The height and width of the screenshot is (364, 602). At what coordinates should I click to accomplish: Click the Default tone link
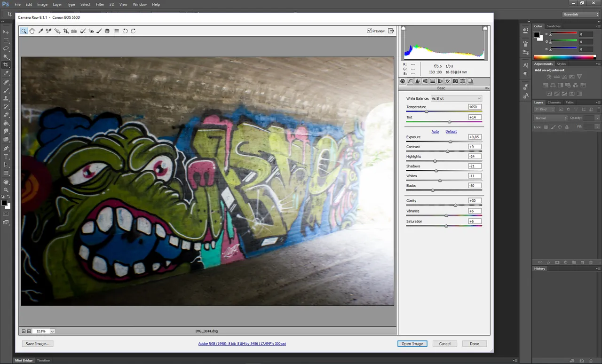[x=451, y=131]
